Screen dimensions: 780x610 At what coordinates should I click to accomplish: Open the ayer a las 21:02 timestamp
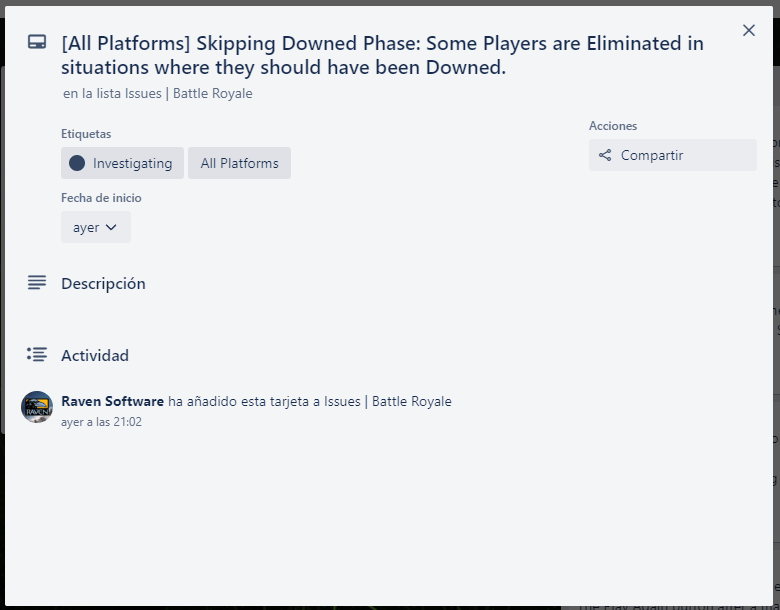(101, 422)
